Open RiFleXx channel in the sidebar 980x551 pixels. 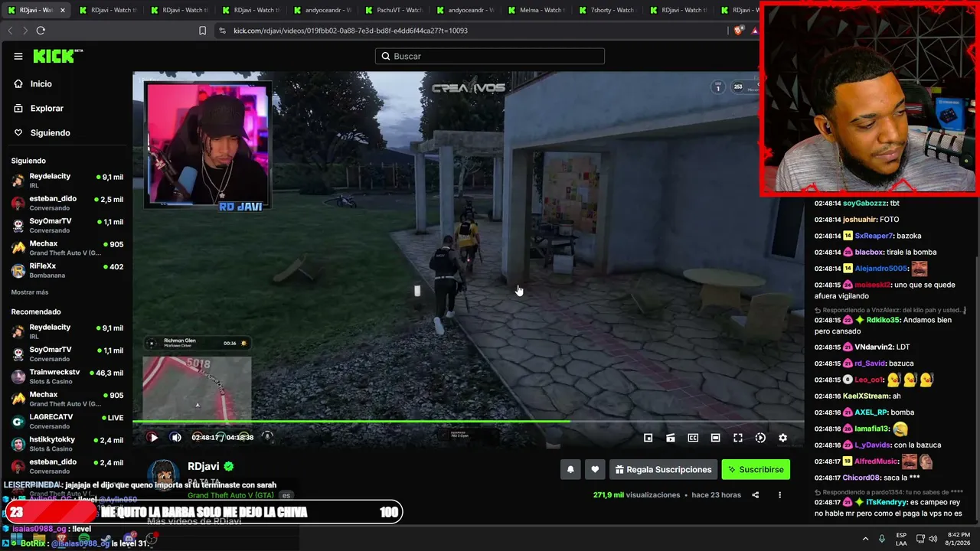pos(67,271)
